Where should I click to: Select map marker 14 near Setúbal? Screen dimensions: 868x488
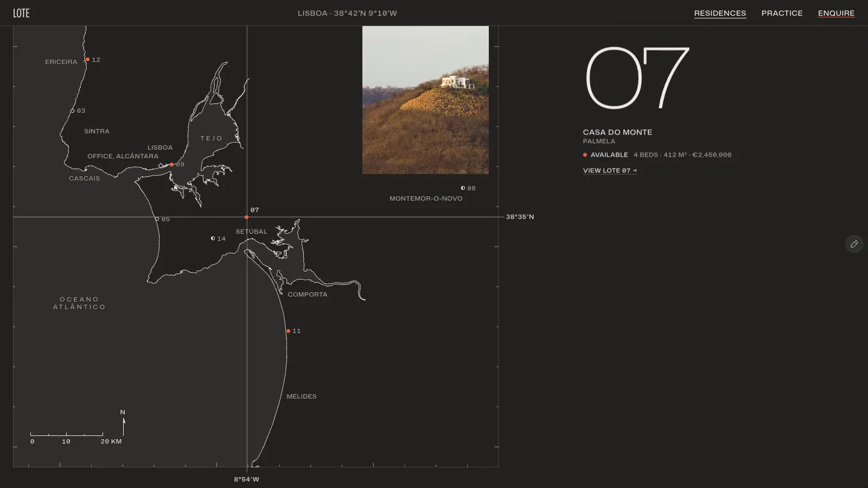pos(213,238)
